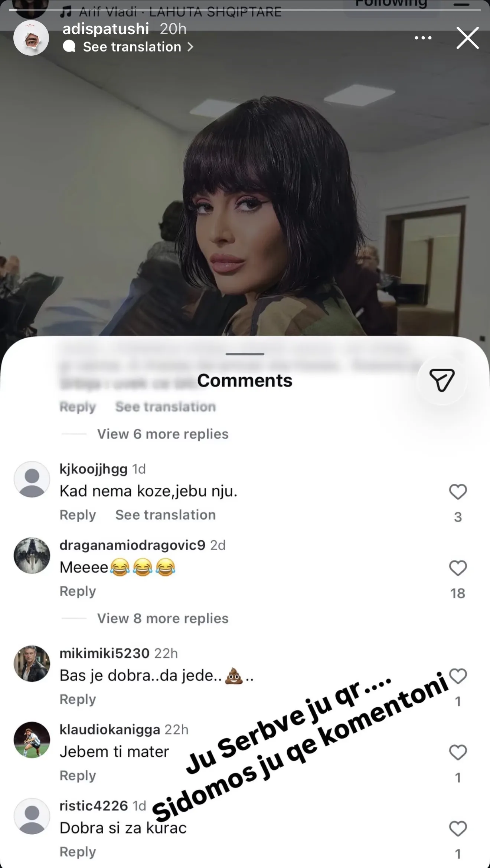490x868 pixels.
Task: Tap the heart next to klaudiokanigga comment
Action: pos(458,753)
